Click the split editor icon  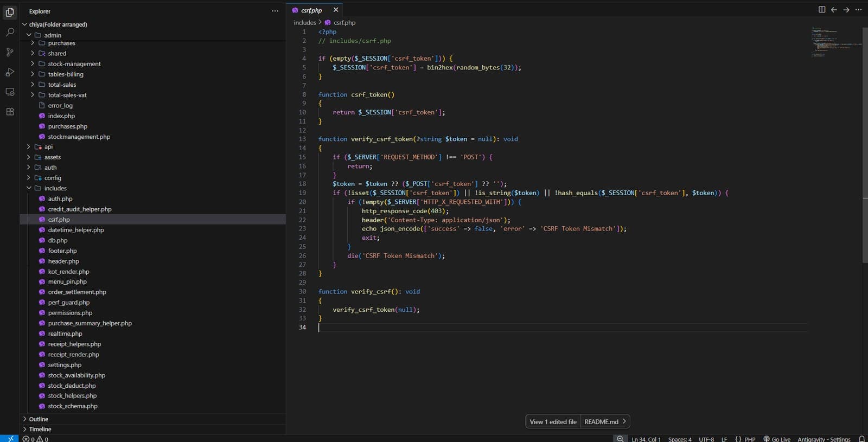pos(822,10)
